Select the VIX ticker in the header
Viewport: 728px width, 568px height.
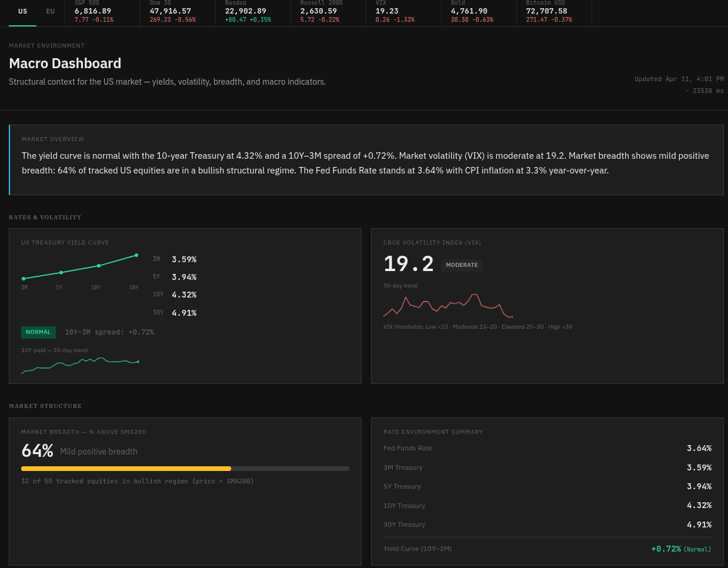(x=403, y=11)
